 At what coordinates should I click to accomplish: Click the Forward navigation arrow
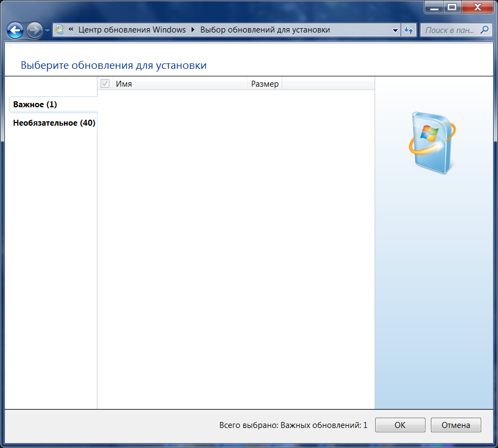pyautogui.click(x=34, y=30)
